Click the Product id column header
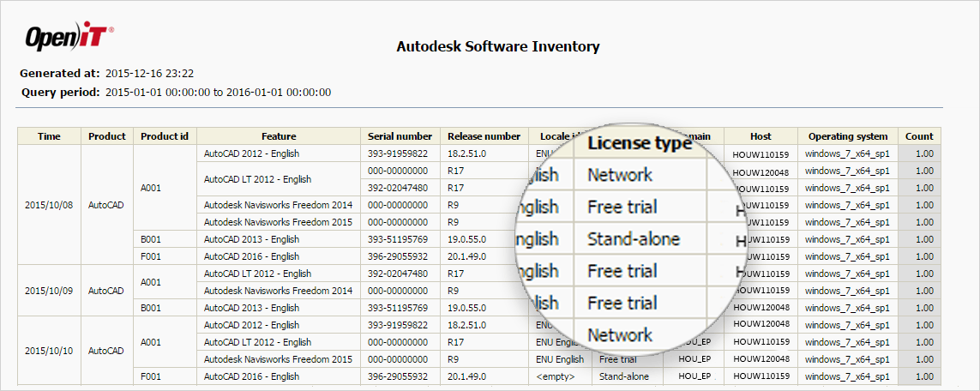The image size is (980, 391). point(165,136)
